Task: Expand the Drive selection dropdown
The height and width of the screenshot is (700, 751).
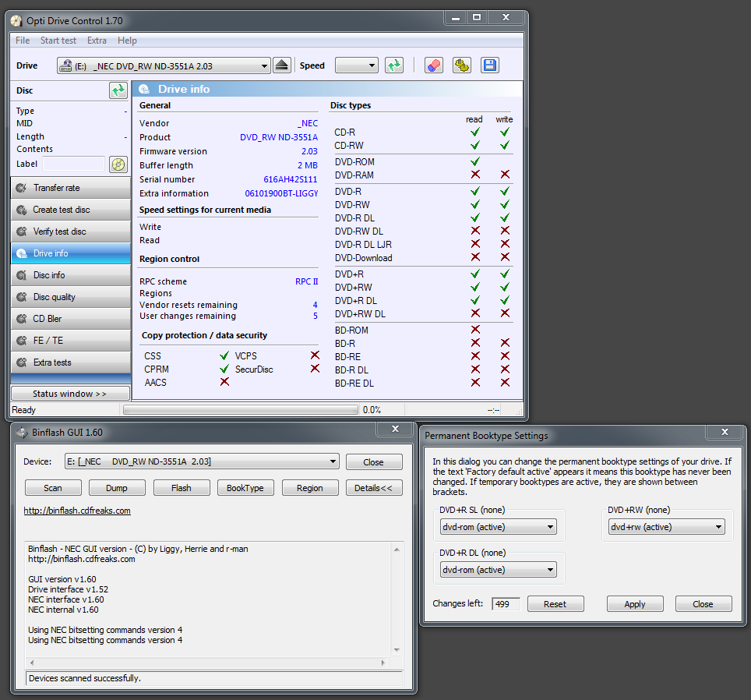Action: coord(264,66)
